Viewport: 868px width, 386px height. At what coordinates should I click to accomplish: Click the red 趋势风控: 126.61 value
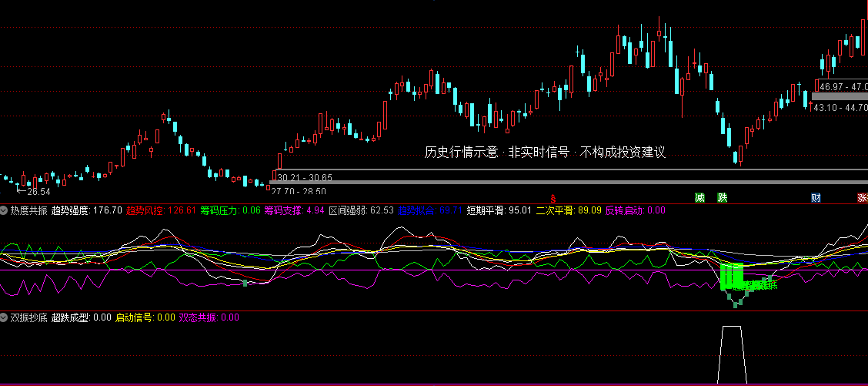pos(161,211)
